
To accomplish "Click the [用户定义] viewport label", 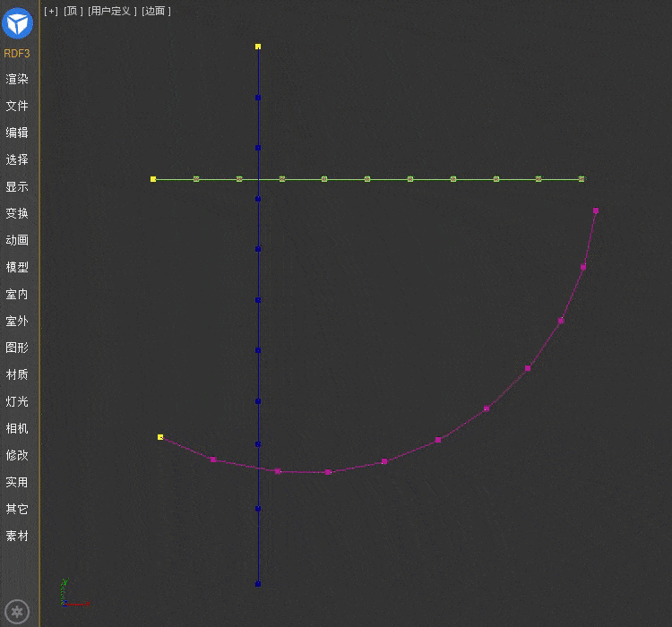I will [112, 11].
